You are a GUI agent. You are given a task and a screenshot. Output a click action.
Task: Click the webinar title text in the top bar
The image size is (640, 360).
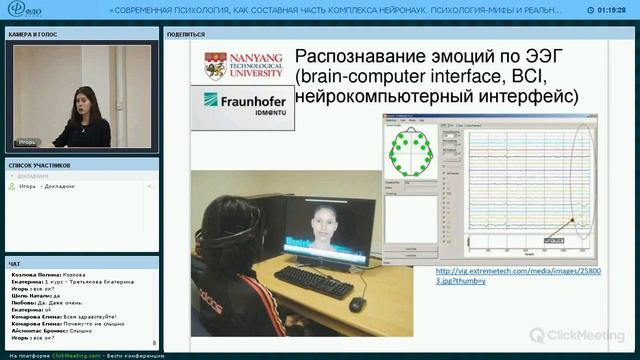(336, 11)
